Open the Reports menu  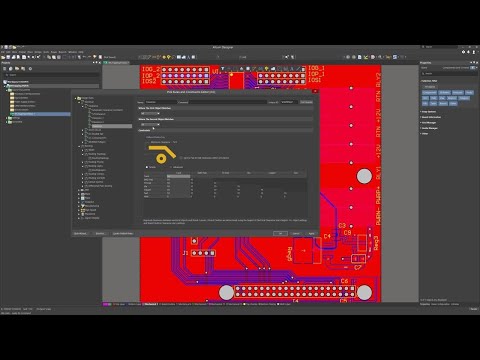(63, 52)
